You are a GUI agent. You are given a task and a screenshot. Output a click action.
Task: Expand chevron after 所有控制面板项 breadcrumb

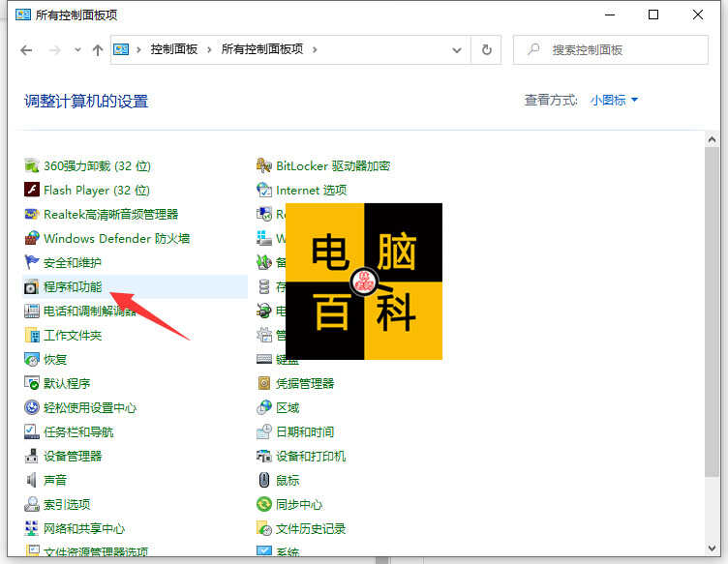coord(315,49)
